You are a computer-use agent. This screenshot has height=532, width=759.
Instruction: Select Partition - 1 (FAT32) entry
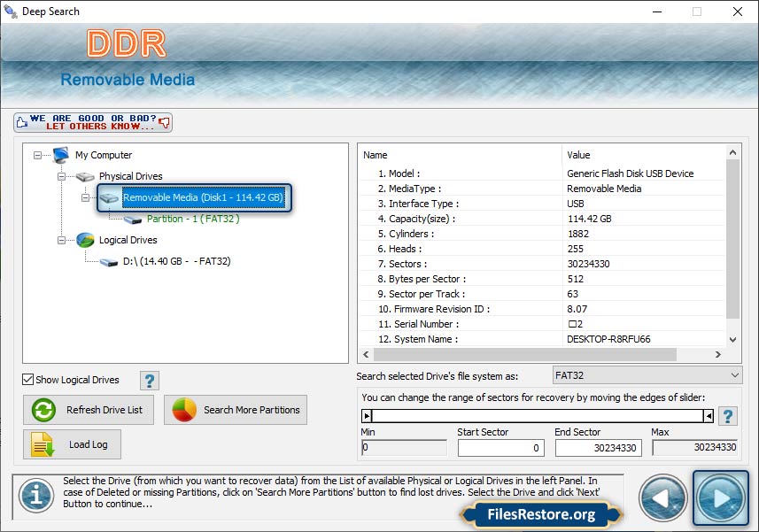(x=193, y=219)
